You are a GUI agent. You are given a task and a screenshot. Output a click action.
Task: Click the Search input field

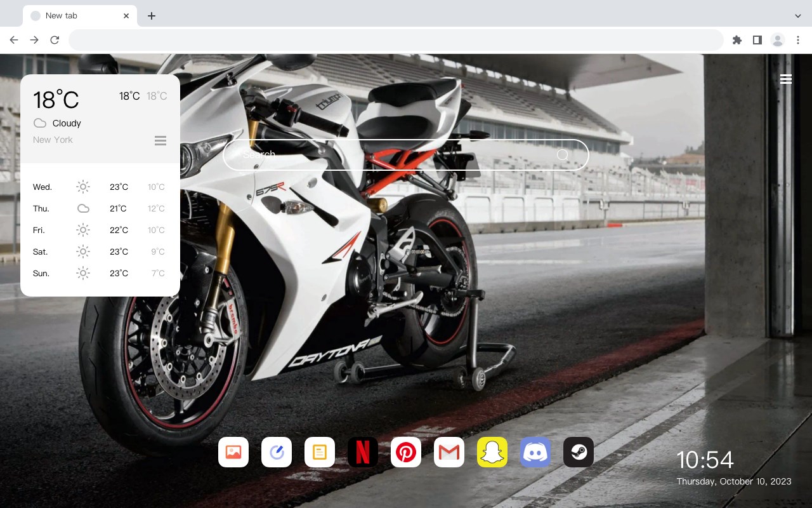[406, 155]
